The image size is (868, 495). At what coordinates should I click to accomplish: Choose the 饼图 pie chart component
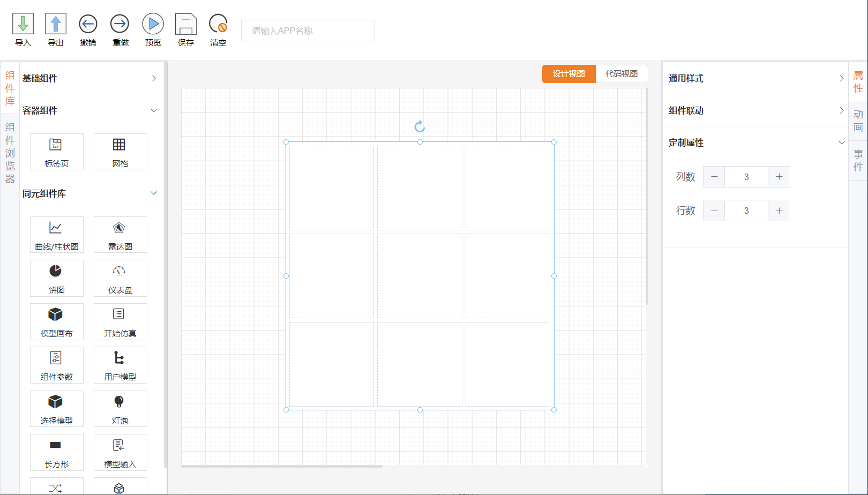(57, 278)
